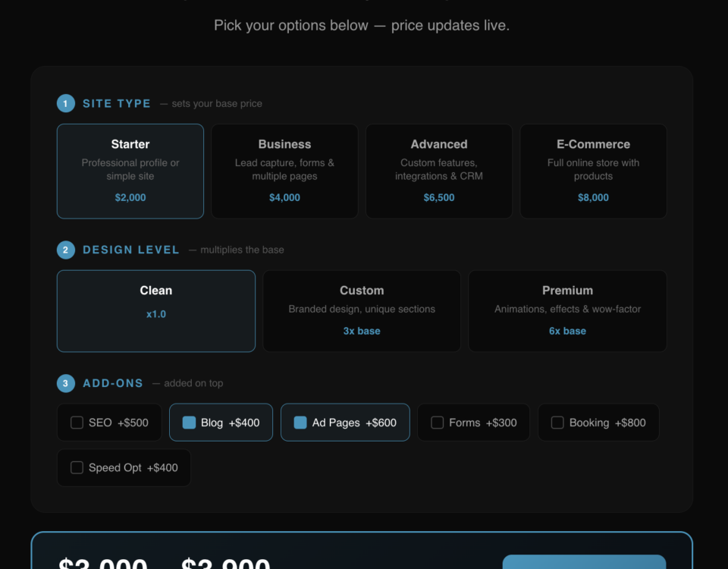The height and width of the screenshot is (569, 728).
Task: Click the step 1 number badge
Action: click(65, 103)
